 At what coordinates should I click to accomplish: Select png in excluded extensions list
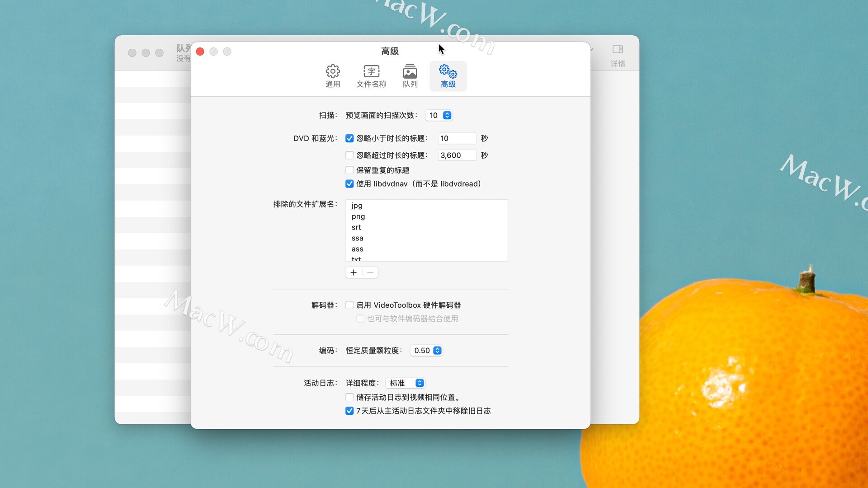(426, 216)
